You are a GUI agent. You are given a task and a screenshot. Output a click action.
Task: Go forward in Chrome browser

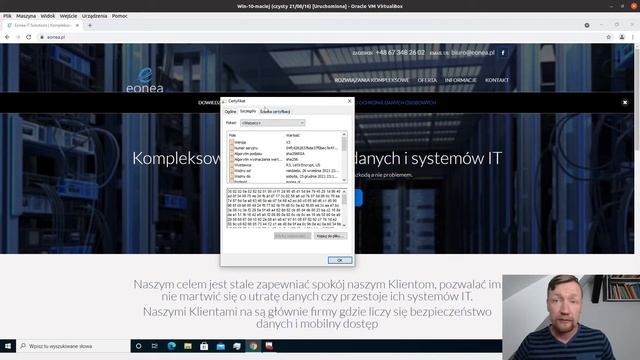pos(18,37)
